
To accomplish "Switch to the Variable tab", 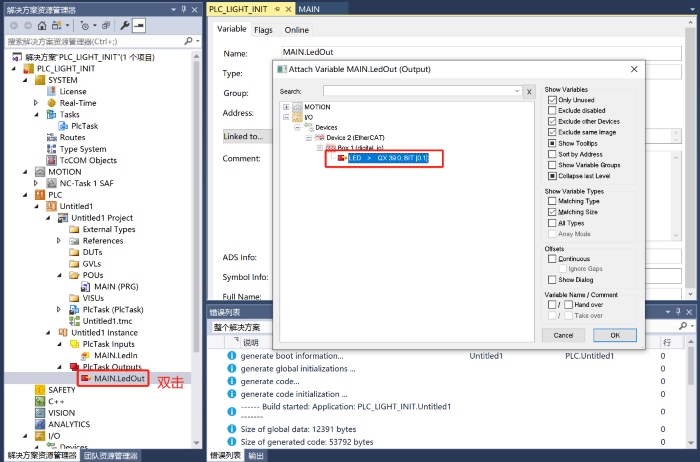I will 231,29.
